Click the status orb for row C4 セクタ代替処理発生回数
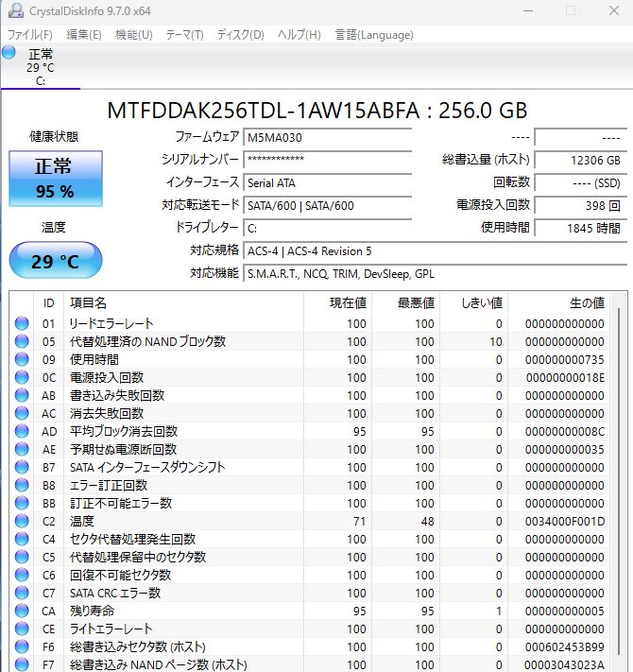 22,539
